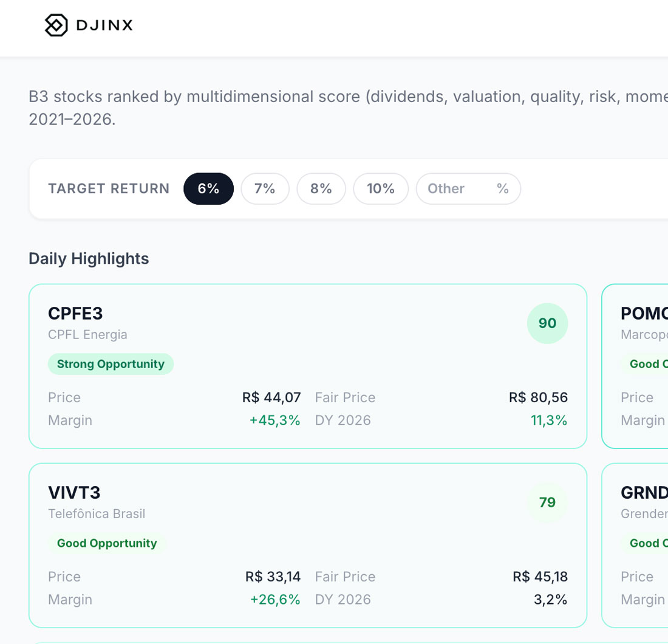The width and height of the screenshot is (668, 644).
Task: Click VIVT3 margin +26,6%
Action: (275, 600)
